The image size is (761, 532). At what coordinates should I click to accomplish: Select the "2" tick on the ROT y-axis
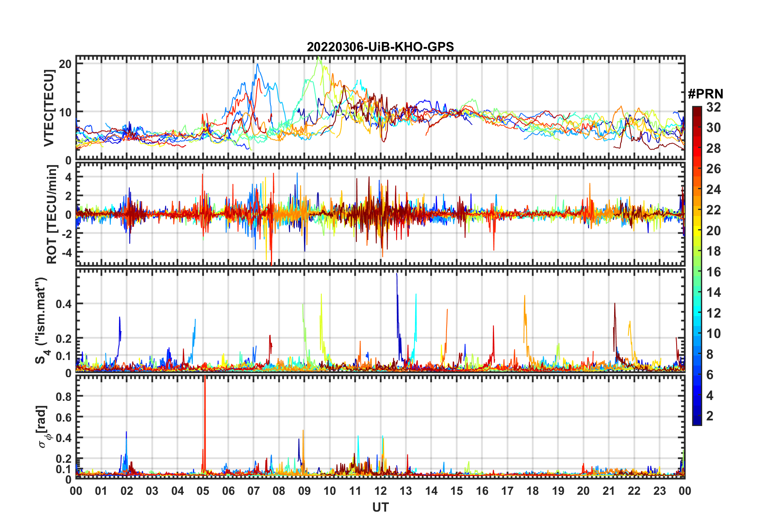(x=68, y=196)
